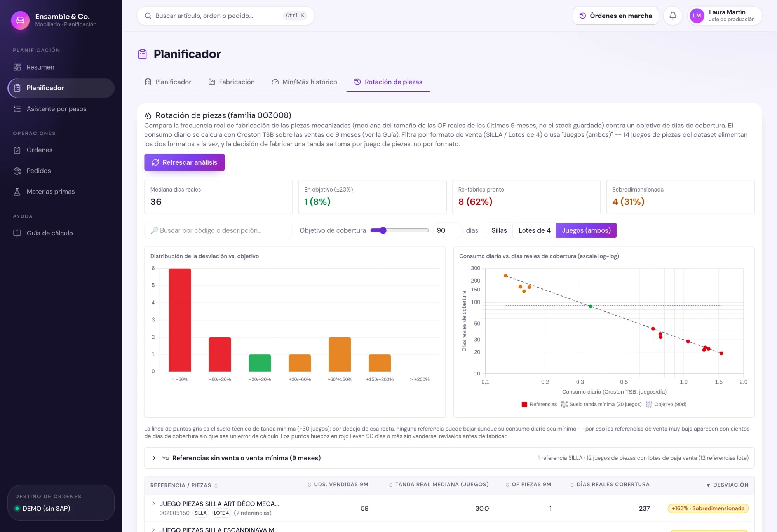
Task: Click the Materias primas flask icon
Action: point(17,192)
